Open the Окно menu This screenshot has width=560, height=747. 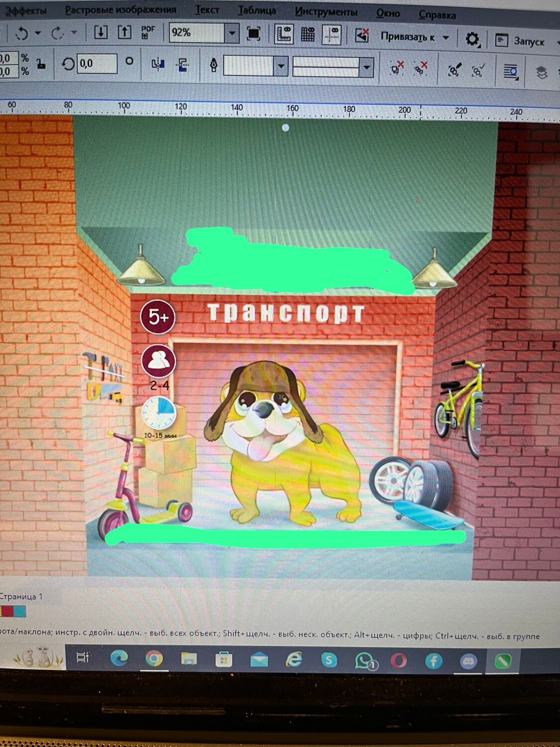pos(388,13)
